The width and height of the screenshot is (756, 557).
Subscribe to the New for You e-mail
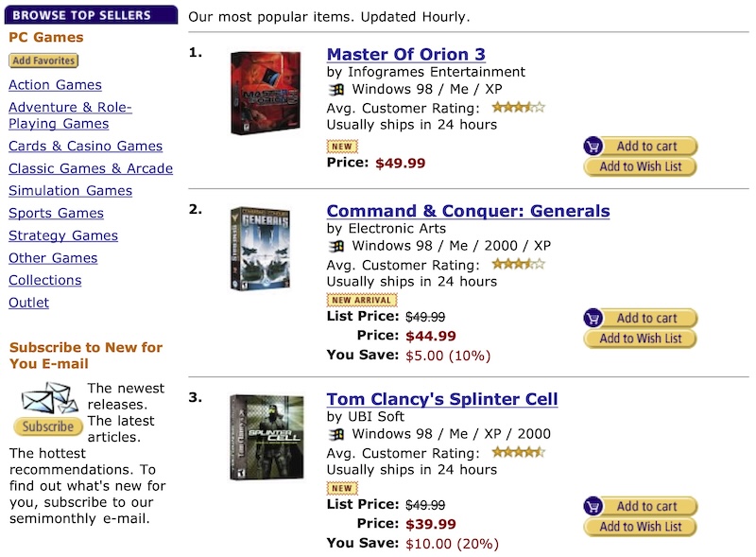[x=48, y=426]
